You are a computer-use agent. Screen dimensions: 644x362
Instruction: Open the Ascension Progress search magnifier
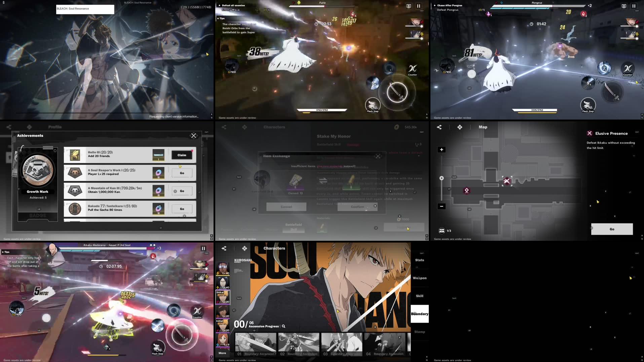(x=283, y=326)
